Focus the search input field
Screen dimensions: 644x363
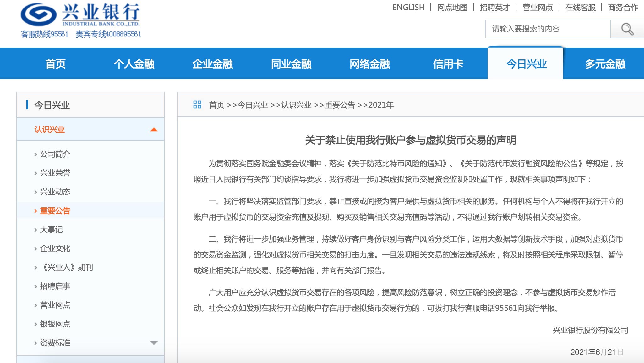click(x=548, y=29)
